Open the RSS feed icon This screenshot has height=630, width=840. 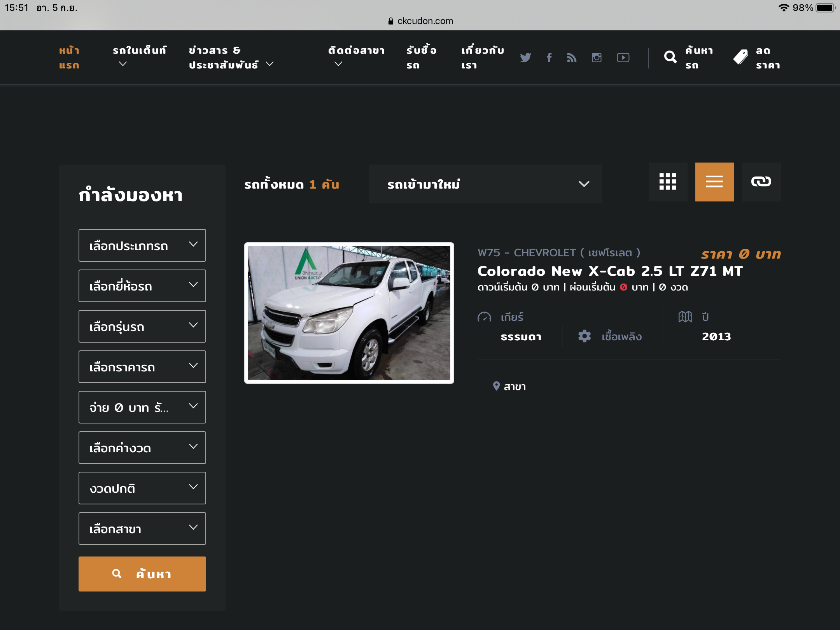(x=572, y=58)
